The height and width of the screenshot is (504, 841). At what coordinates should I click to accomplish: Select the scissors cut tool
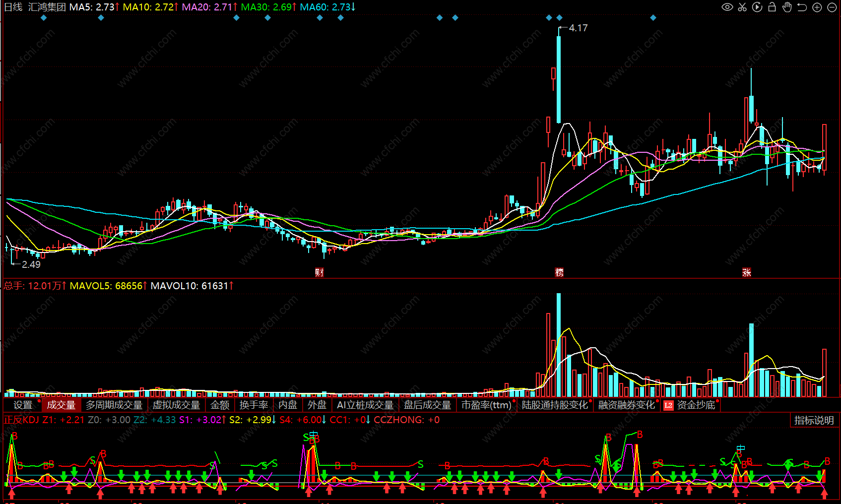[742, 7]
